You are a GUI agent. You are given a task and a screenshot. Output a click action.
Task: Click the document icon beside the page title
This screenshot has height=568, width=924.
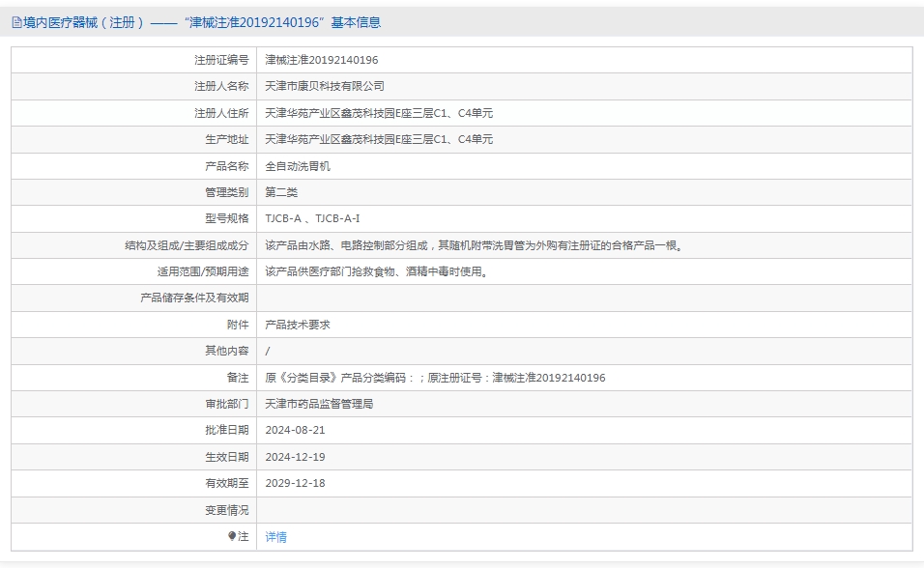click(16, 23)
